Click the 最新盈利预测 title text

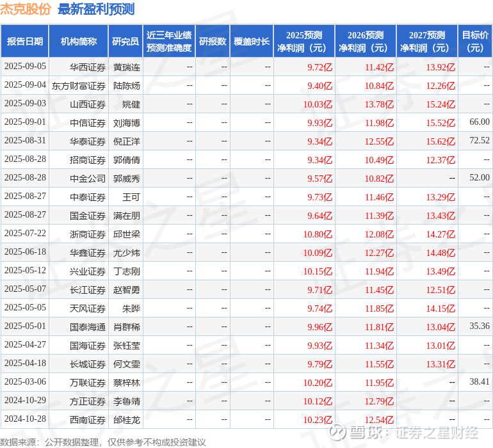tap(96, 9)
